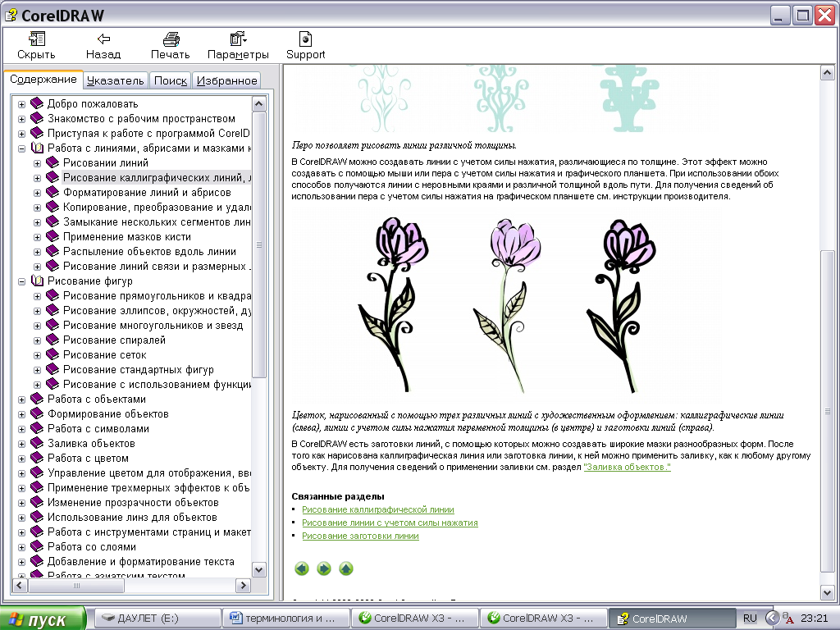This screenshot has width=840, height=630.
Task: Switch to the Избранное tab
Action: (x=226, y=80)
